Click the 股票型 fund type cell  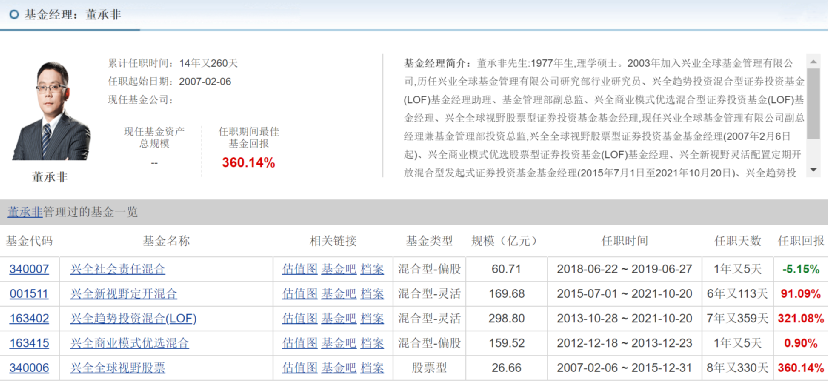[429, 368]
